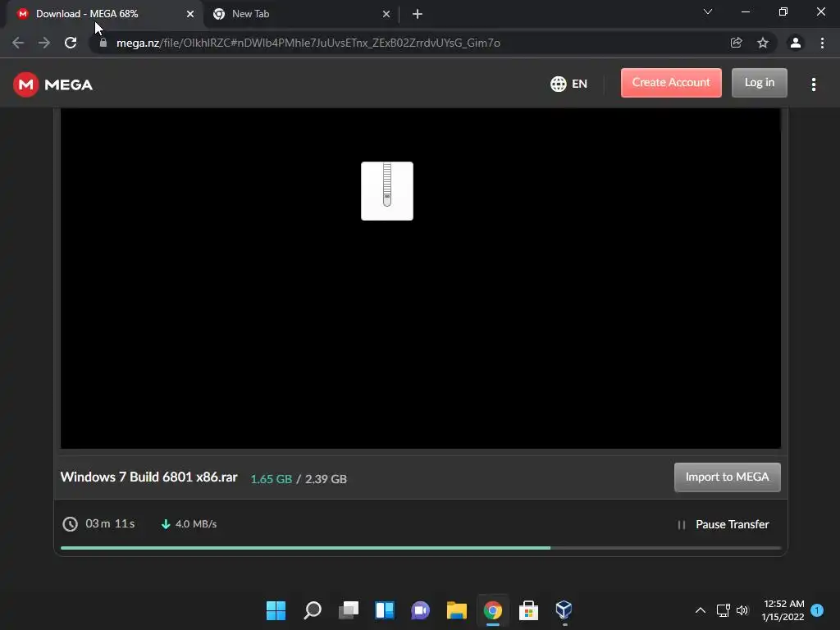
Task: Click Create Account button
Action: (671, 83)
